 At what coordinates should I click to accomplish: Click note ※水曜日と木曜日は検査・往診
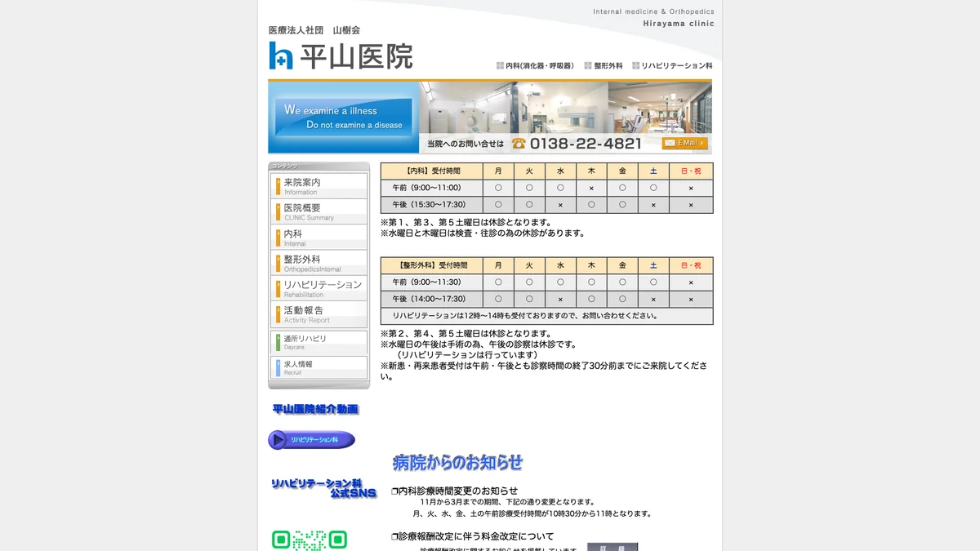pos(483,233)
